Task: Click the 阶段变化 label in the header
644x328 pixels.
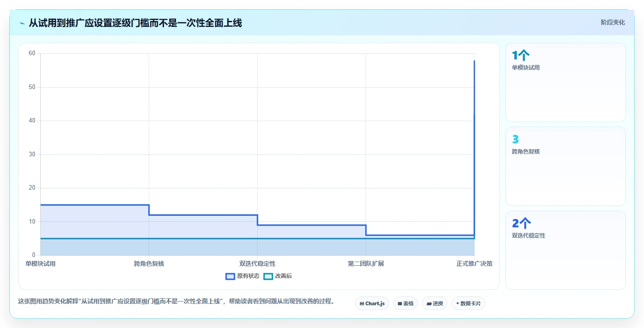Action: 612,22
